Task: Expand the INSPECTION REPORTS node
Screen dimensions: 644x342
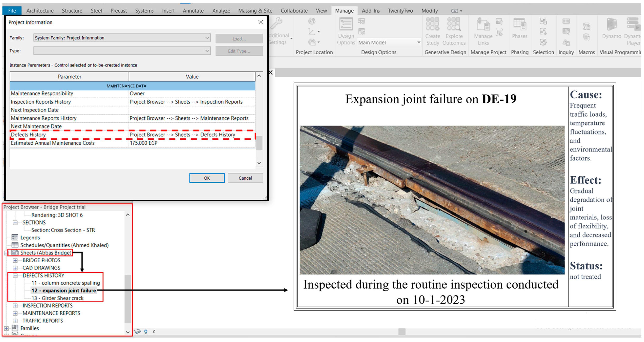Action: pos(15,306)
